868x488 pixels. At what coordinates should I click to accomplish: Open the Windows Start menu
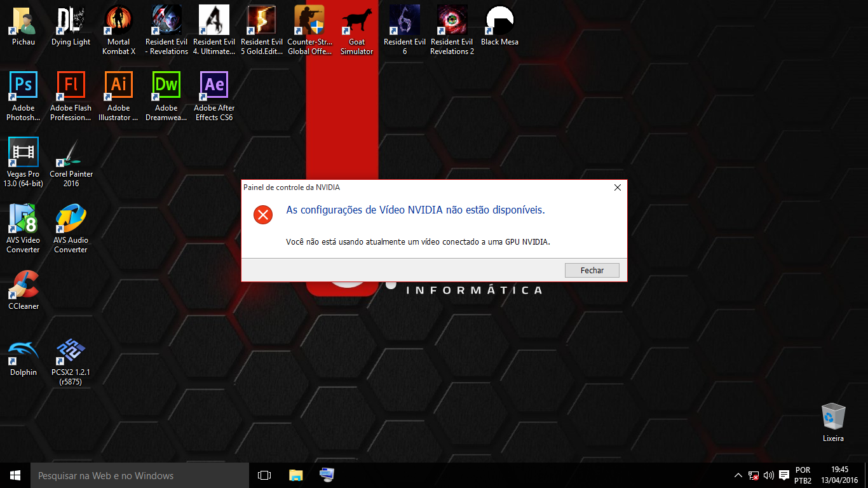coord(15,475)
